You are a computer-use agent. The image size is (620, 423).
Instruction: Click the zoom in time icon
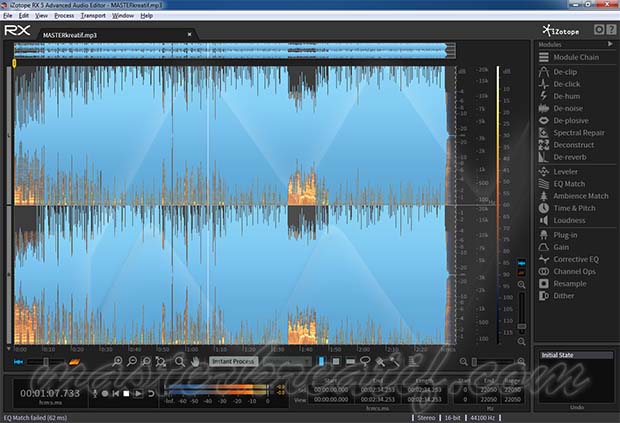point(117,361)
